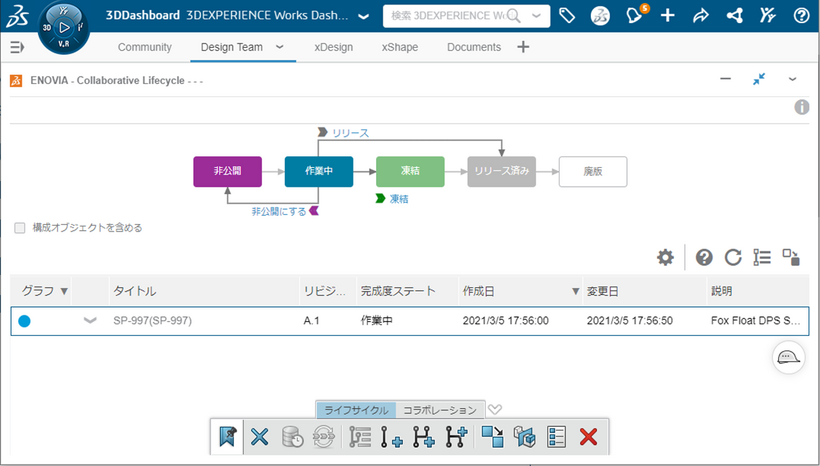Image resolution: width=820 pixels, height=466 pixels.
Task: Switch to xDesign tab
Action: [x=334, y=47]
